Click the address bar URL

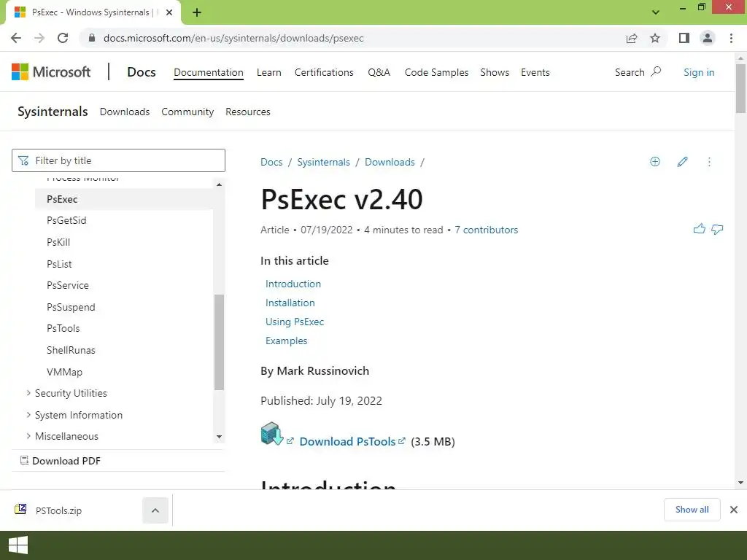[233, 38]
